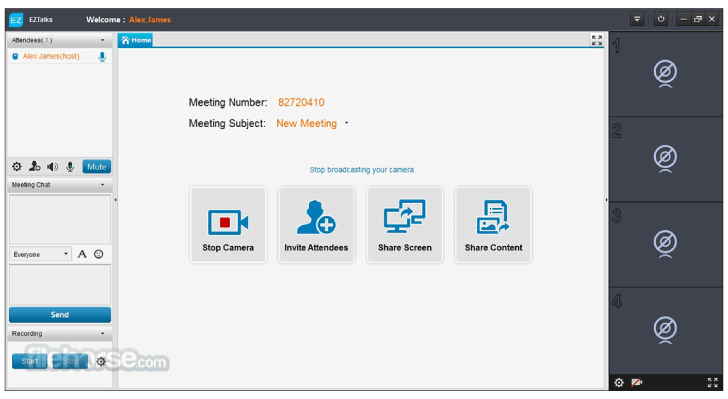Toggle speaker volume icon
Image resolution: width=728 pixels, height=399 pixels.
52,167
